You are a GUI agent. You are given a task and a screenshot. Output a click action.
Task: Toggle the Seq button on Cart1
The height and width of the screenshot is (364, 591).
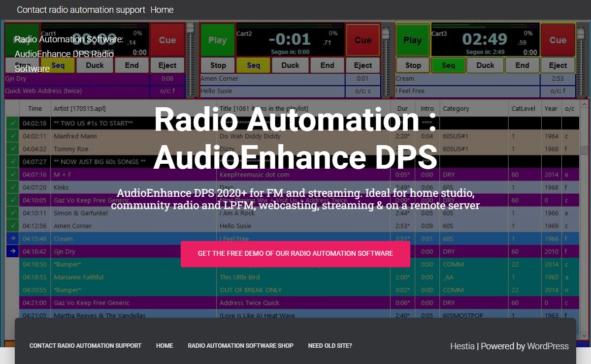58,65
